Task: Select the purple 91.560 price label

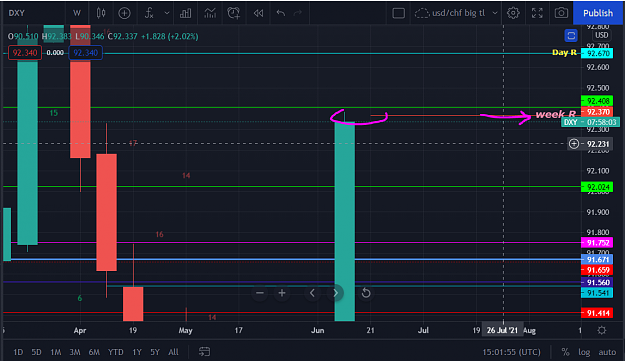Action: click(597, 282)
